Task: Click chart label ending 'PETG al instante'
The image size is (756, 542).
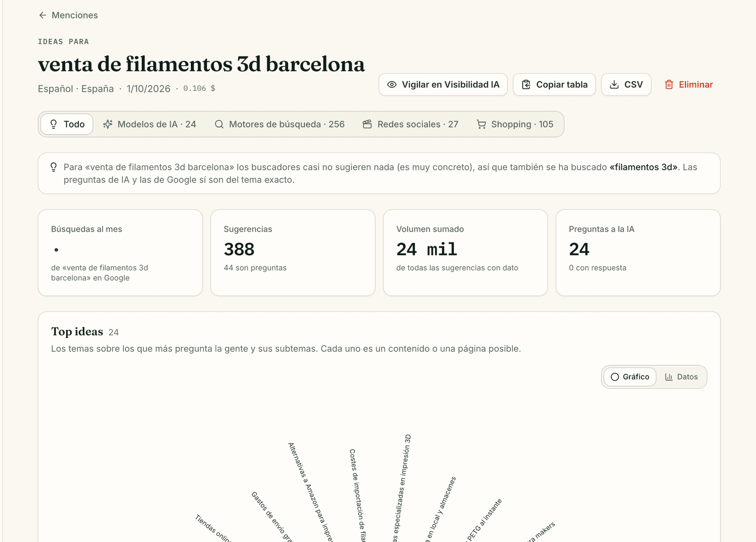Action: [x=484, y=520]
